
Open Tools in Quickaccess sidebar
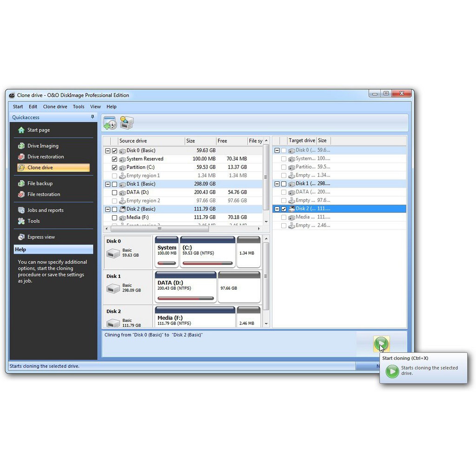pos(33,221)
